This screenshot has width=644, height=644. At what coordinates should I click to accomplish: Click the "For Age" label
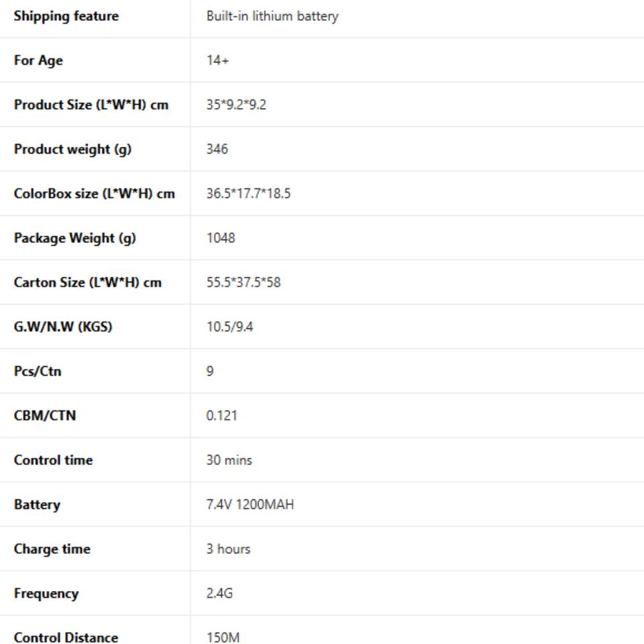(38, 60)
